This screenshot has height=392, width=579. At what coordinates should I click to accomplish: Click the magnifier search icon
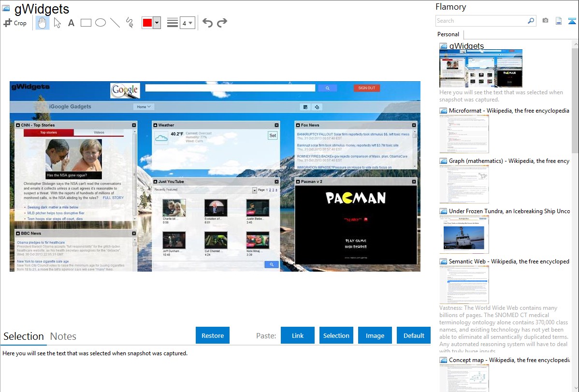point(531,21)
